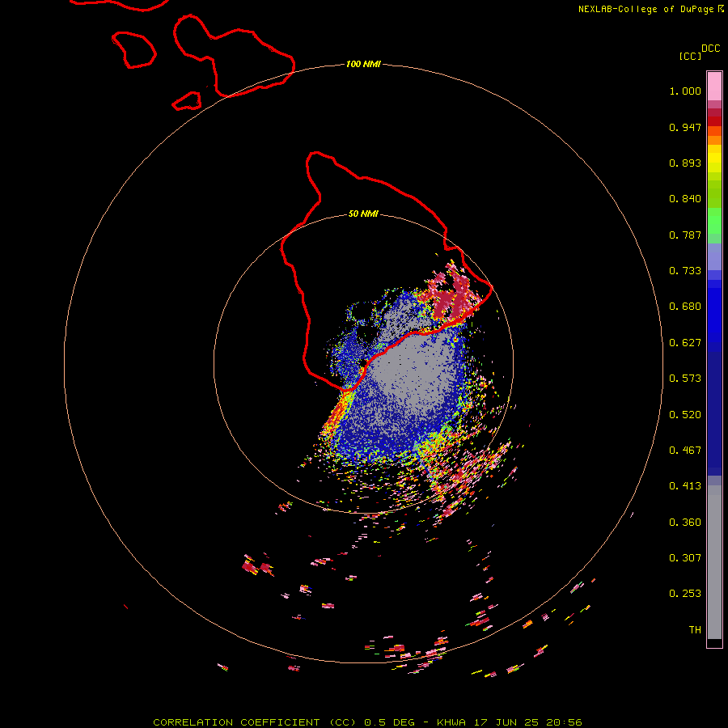The height and width of the screenshot is (728, 728).
Task: Click the 0.680 scale value
Action: pyautogui.click(x=685, y=307)
